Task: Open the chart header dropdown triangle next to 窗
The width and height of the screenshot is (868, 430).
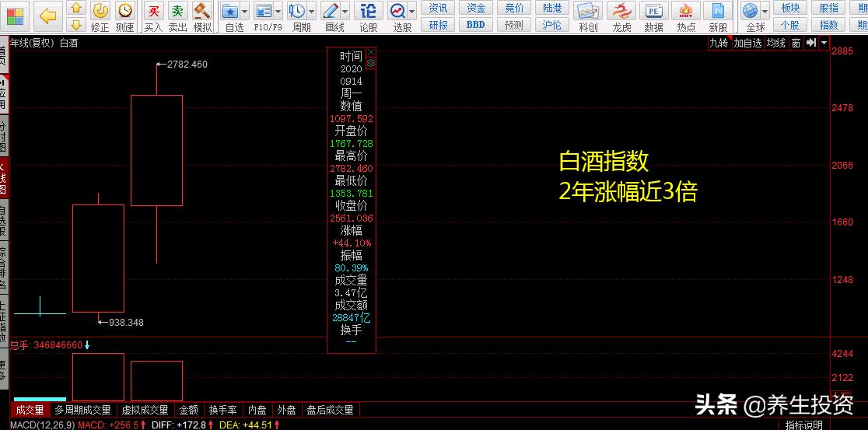Action: pos(824,43)
